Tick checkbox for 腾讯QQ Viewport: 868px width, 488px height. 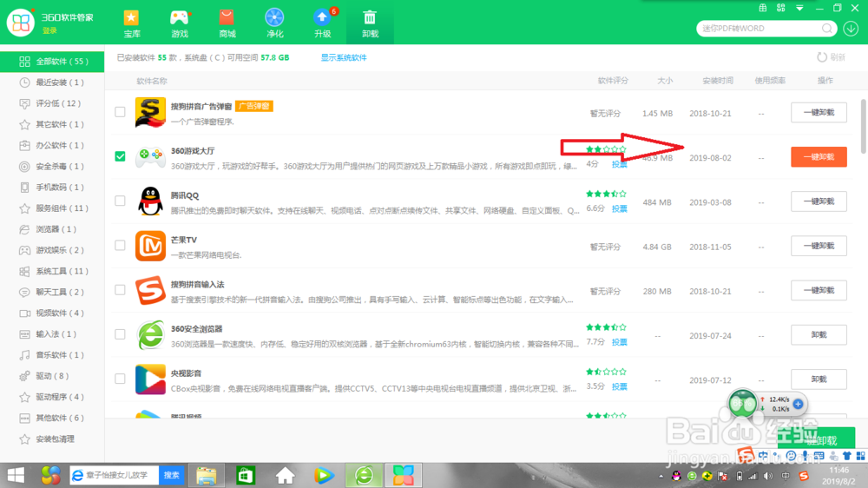[120, 201]
